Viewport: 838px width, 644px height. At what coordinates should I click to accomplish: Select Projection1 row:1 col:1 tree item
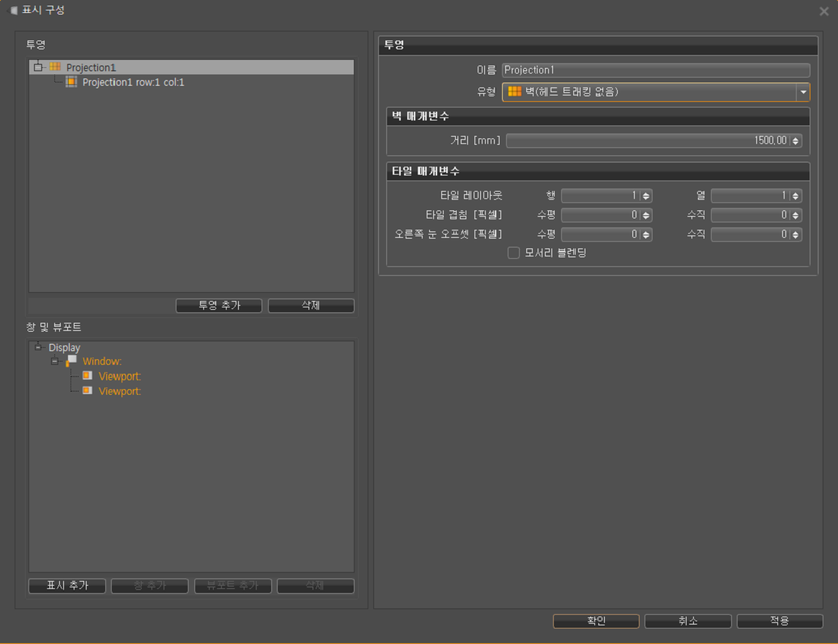click(x=133, y=83)
